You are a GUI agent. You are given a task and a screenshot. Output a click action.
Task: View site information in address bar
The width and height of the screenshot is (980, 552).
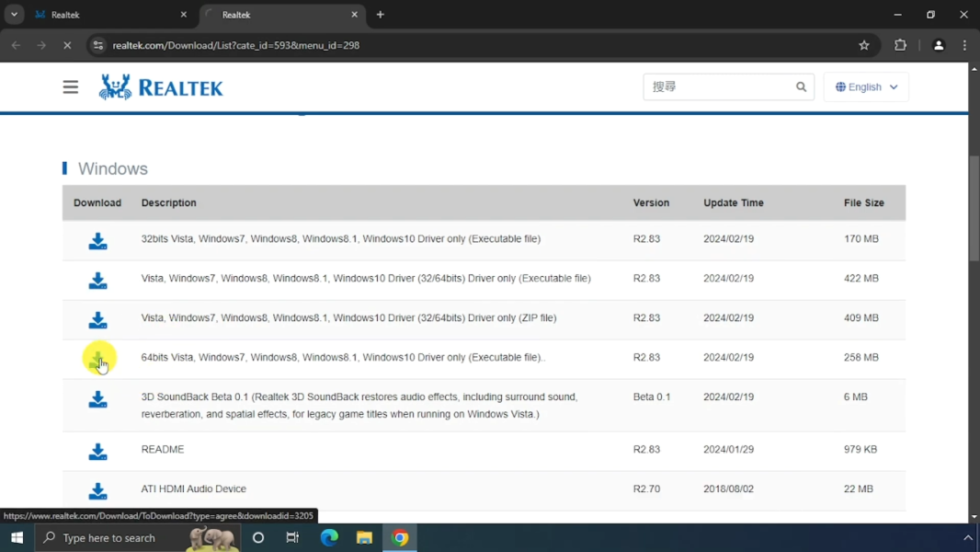tap(98, 45)
